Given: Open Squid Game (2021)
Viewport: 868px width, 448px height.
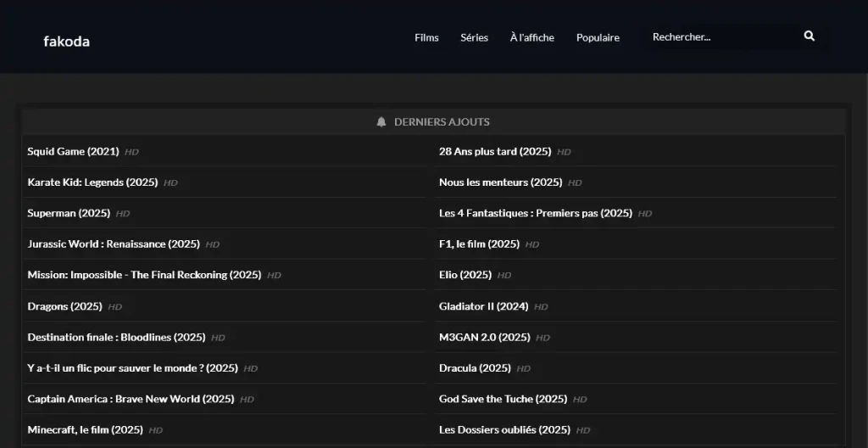Looking at the screenshot, I should coord(73,151).
